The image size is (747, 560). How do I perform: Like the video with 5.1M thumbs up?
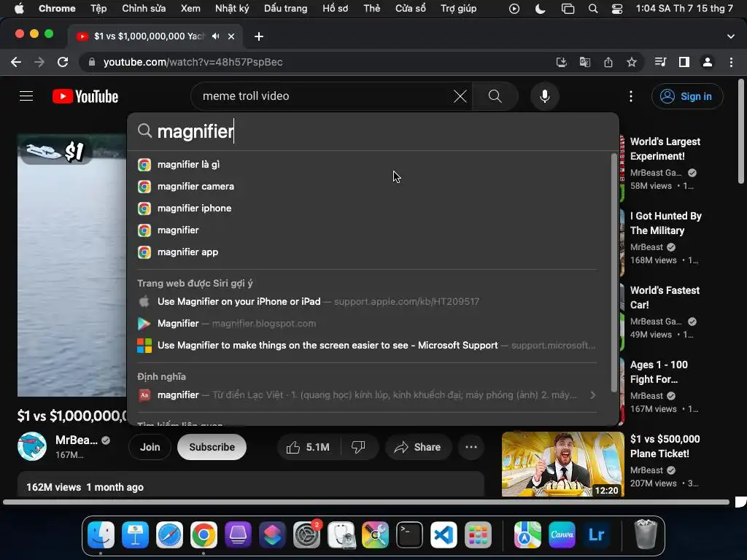pos(308,447)
